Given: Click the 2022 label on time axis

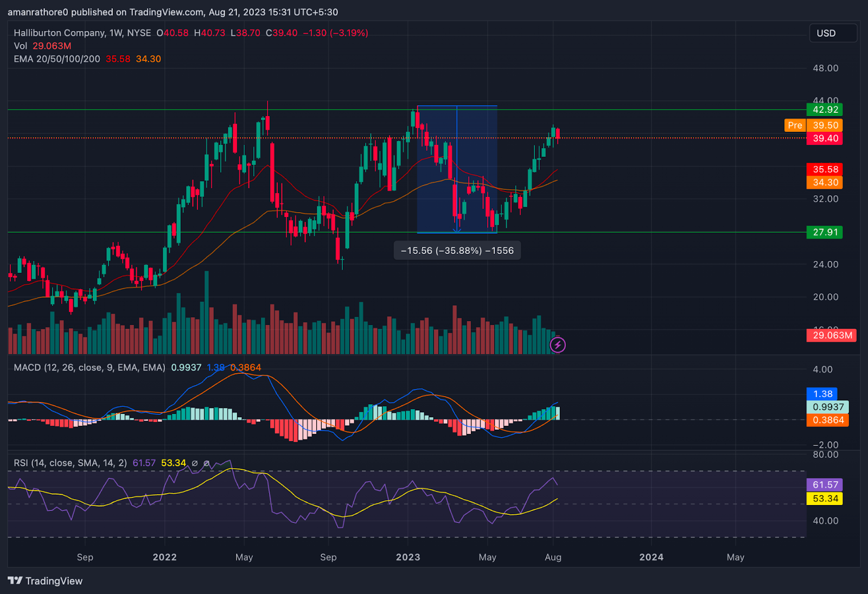Looking at the screenshot, I should pos(164,557).
